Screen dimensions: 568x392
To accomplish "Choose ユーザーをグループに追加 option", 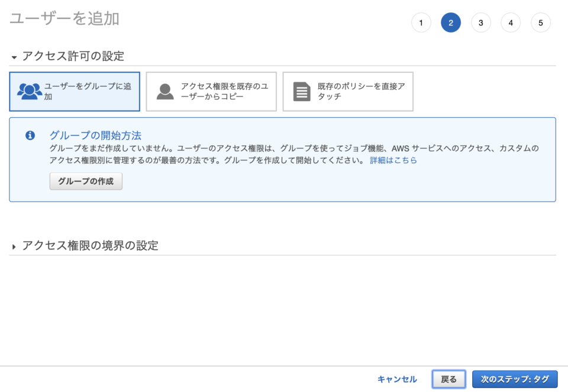I will click(x=74, y=91).
